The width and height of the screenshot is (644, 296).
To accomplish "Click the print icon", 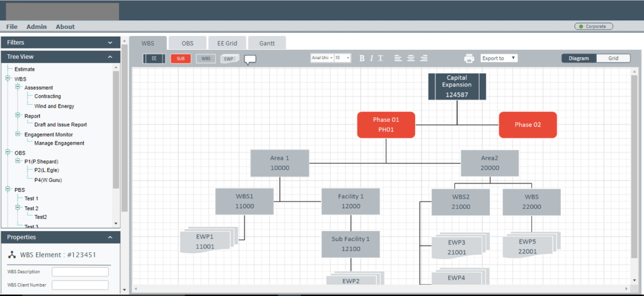I will pos(469,58).
